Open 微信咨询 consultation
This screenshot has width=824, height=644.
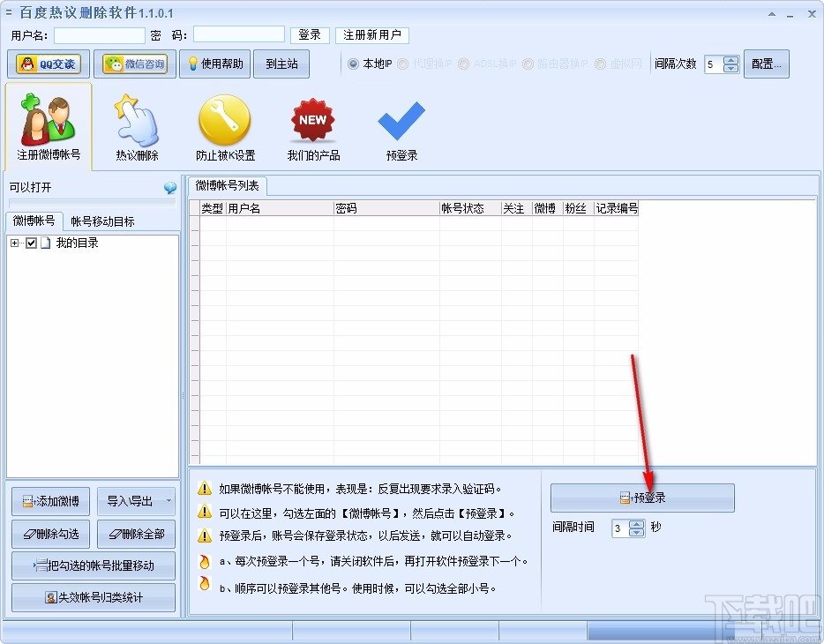coord(134,64)
